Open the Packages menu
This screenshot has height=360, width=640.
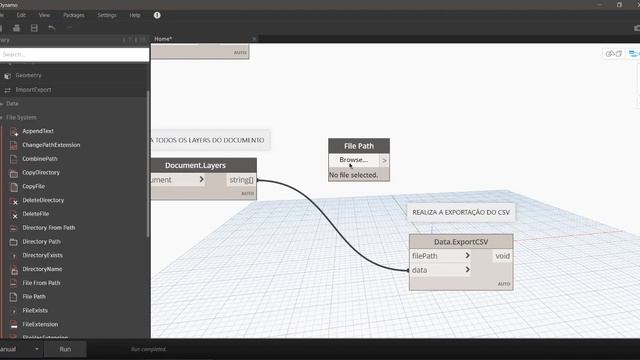coord(74,15)
